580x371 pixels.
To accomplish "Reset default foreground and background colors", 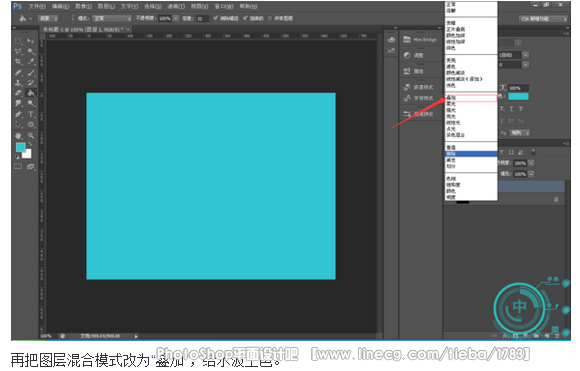I will pyautogui.click(x=17, y=157).
